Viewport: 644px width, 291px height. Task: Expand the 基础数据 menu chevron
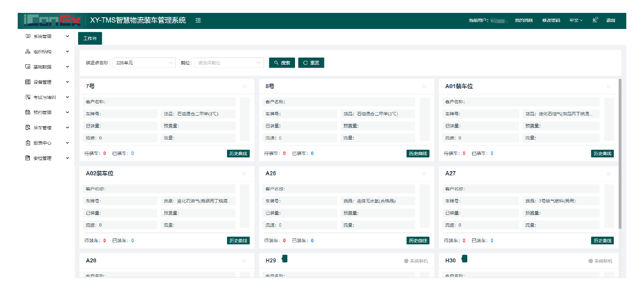pos(67,67)
